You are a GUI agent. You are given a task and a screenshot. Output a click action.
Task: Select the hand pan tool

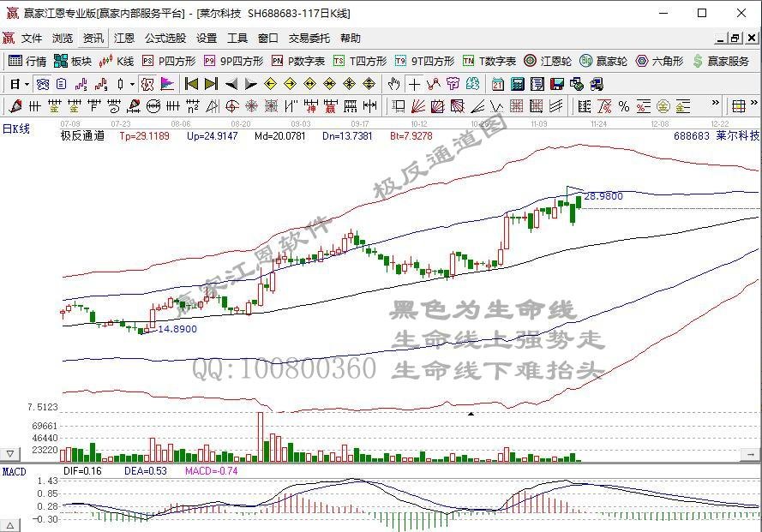394,85
